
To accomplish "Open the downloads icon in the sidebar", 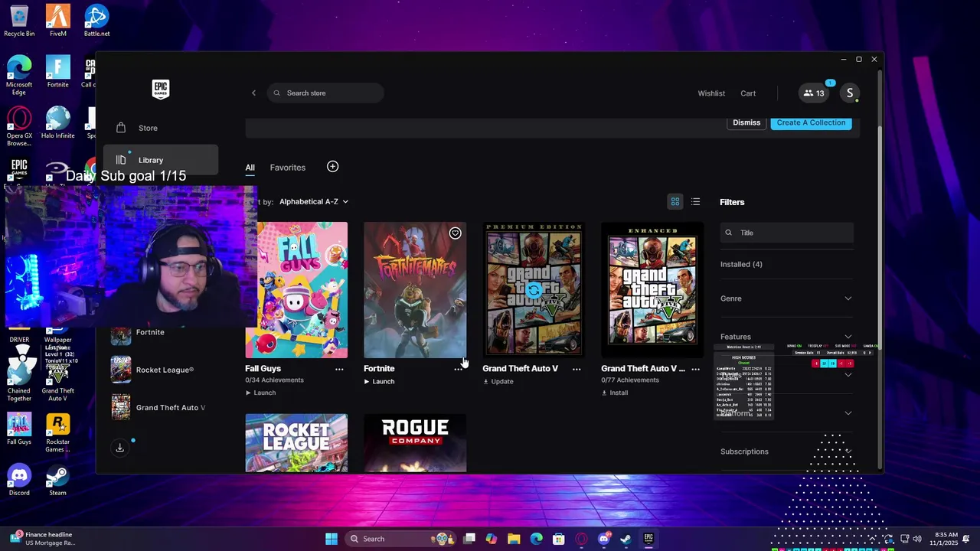I will [x=120, y=448].
